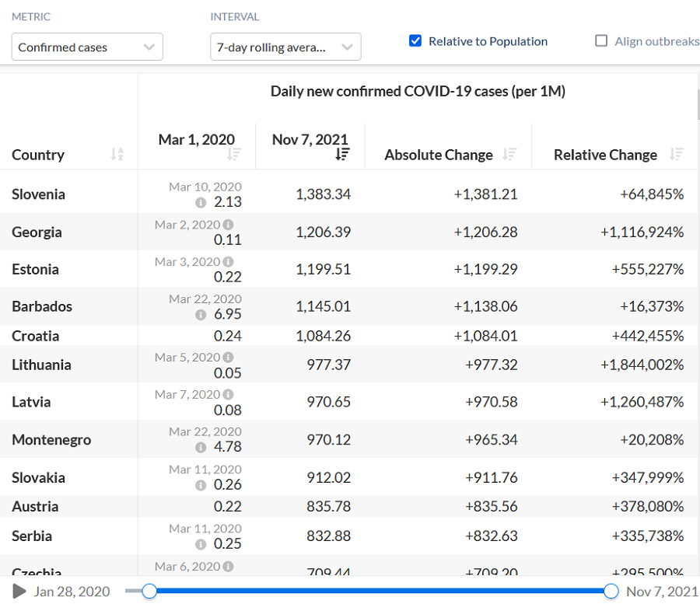Click the Nov 7, 2021 descending sort icon
Screen dimensions: 700x604
point(342,155)
